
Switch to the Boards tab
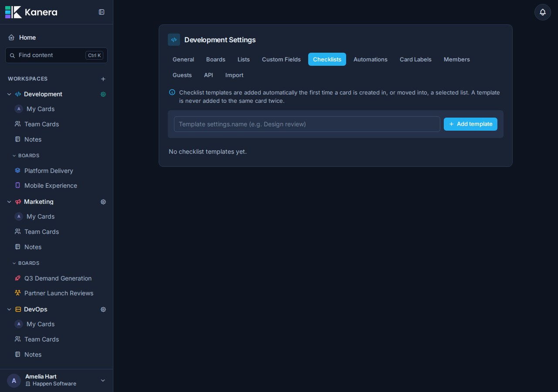coord(216,59)
